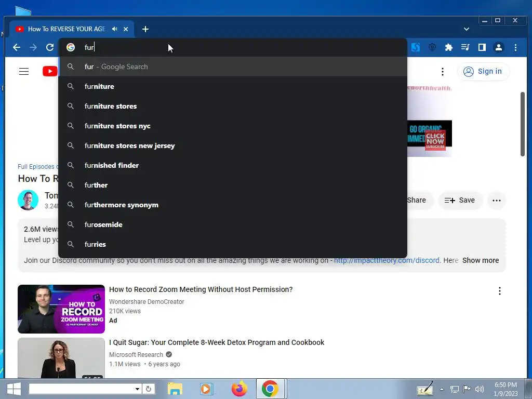Reload the page with the refresh icon
Image resolution: width=532 pixels, height=399 pixels.
(50, 47)
